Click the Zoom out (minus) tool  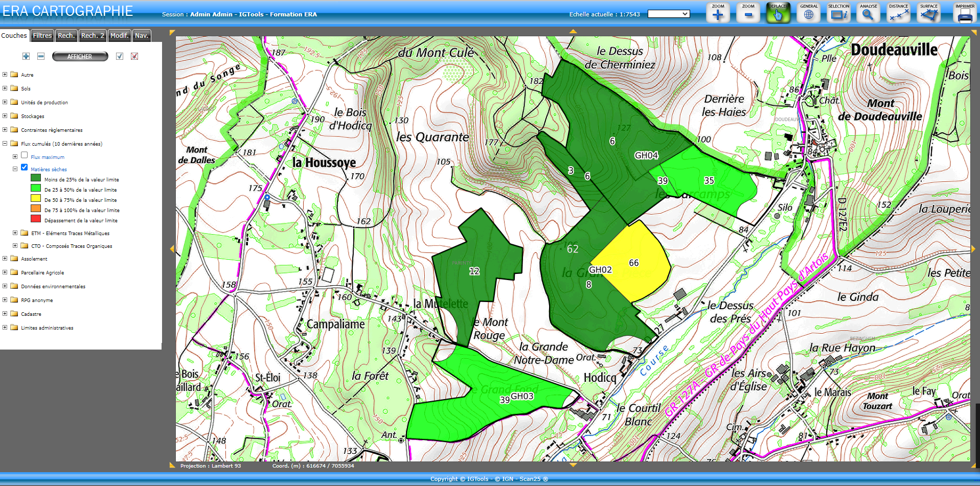[748, 14]
